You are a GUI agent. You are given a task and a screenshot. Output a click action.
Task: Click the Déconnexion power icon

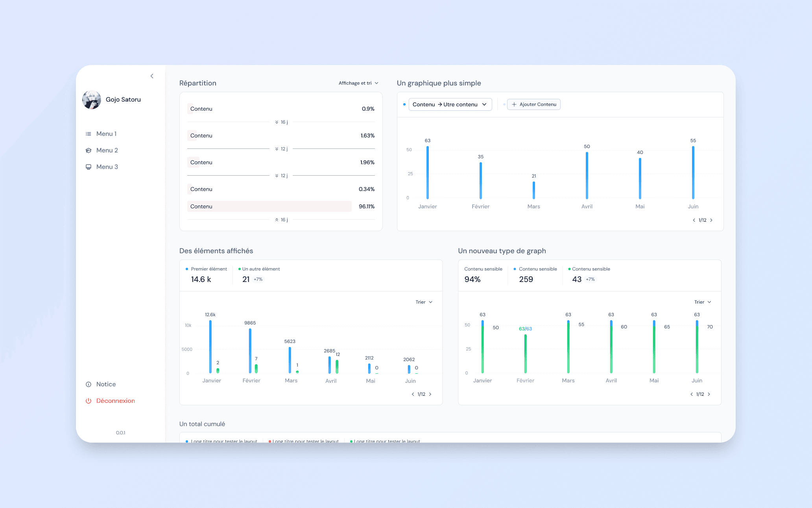[89, 401]
